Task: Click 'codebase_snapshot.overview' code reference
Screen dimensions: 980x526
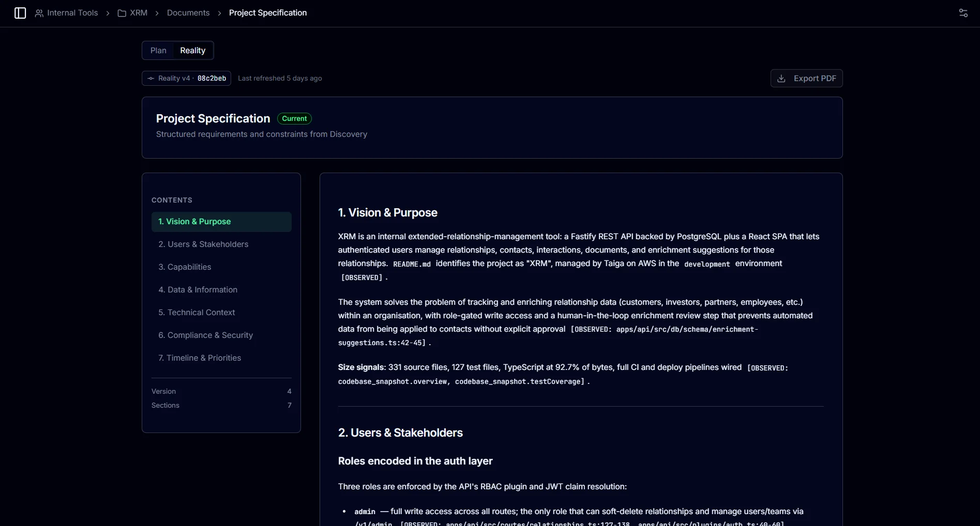Action: coord(393,382)
